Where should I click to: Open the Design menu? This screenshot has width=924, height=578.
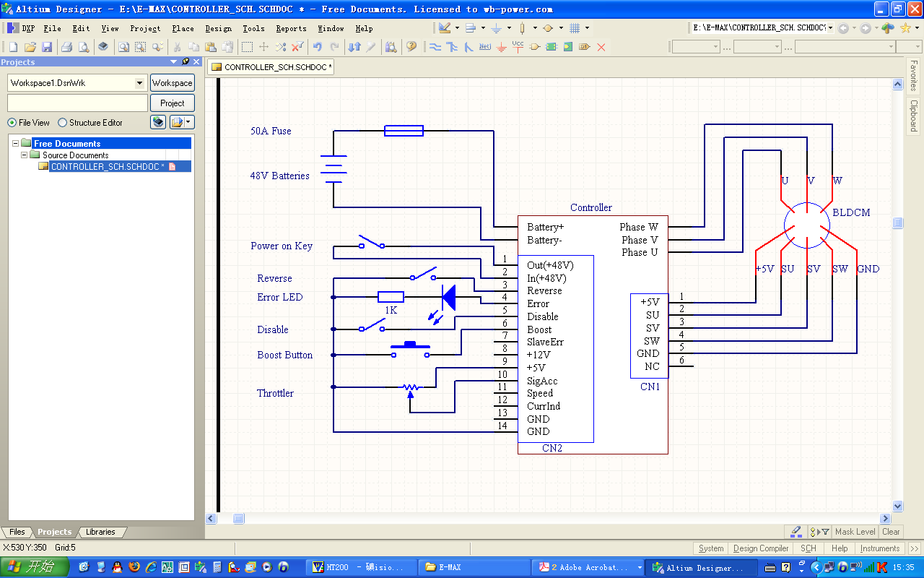point(218,28)
